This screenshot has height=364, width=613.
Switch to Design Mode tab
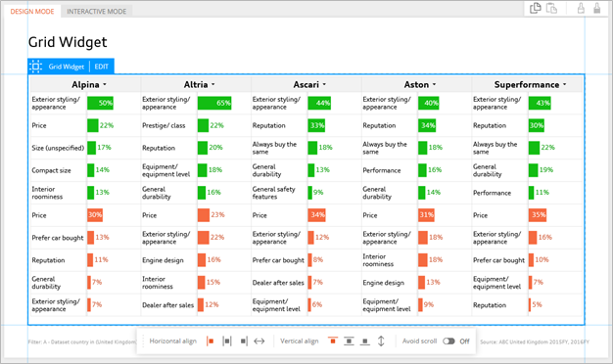pos(32,12)
